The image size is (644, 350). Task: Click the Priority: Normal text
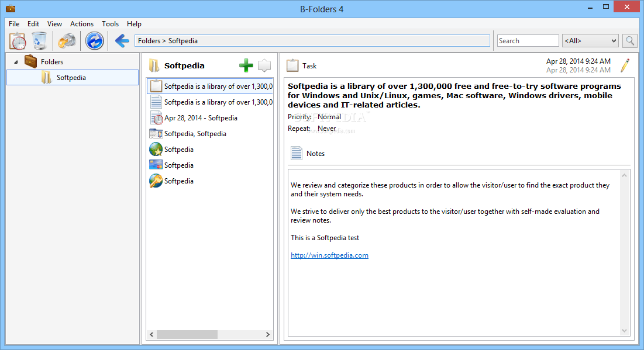point(314,117)
